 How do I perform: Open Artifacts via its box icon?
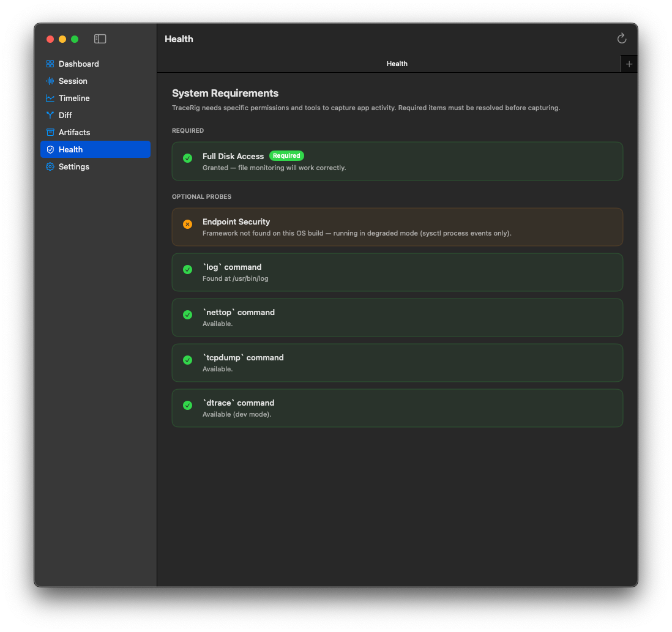pyautogui.click(x=49, y=132)
